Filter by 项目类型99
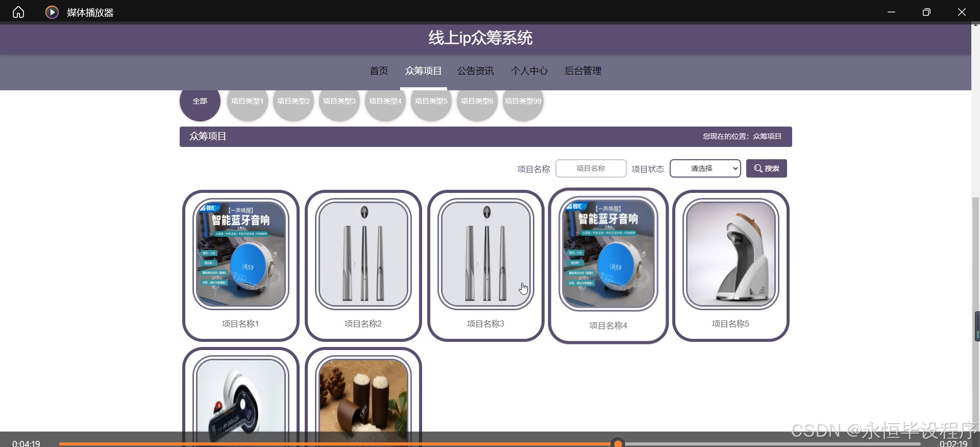The width and height of the screenshot is (980, 447). coord(523,101)
